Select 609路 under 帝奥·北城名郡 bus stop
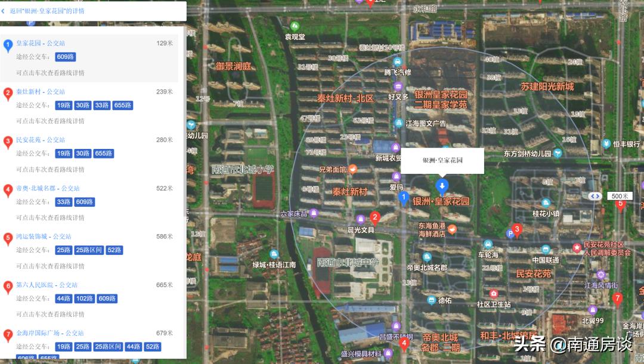The width and height of the screenshot is (644, 364). 85,202
